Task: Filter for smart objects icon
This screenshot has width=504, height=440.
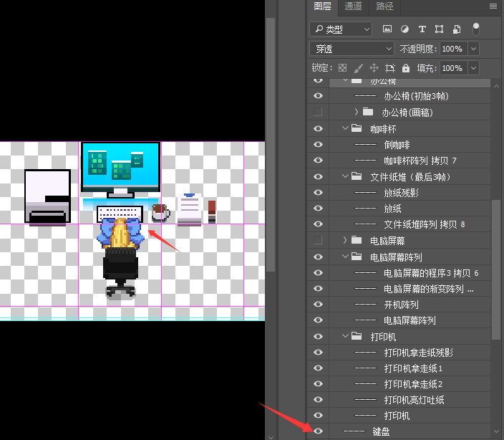Action: click(x=455, y=29)
